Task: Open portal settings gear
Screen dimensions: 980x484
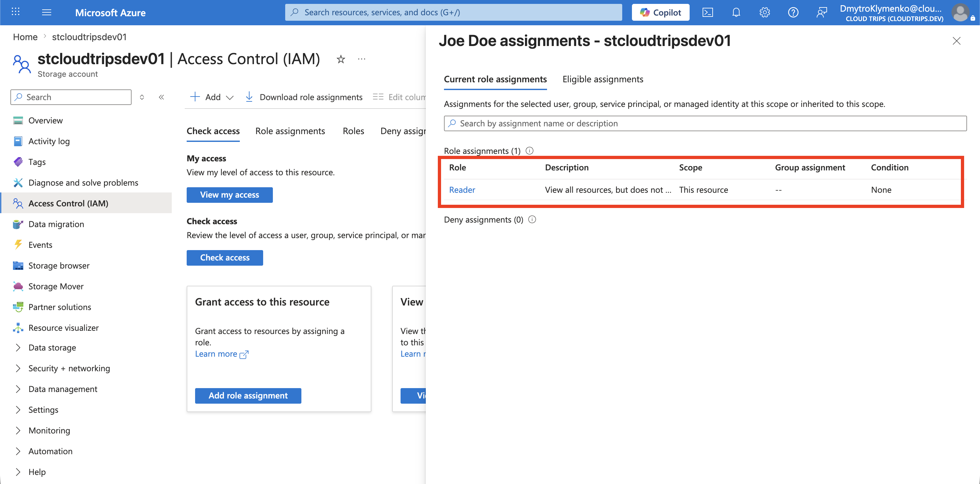Action: (x=765, y=13)
